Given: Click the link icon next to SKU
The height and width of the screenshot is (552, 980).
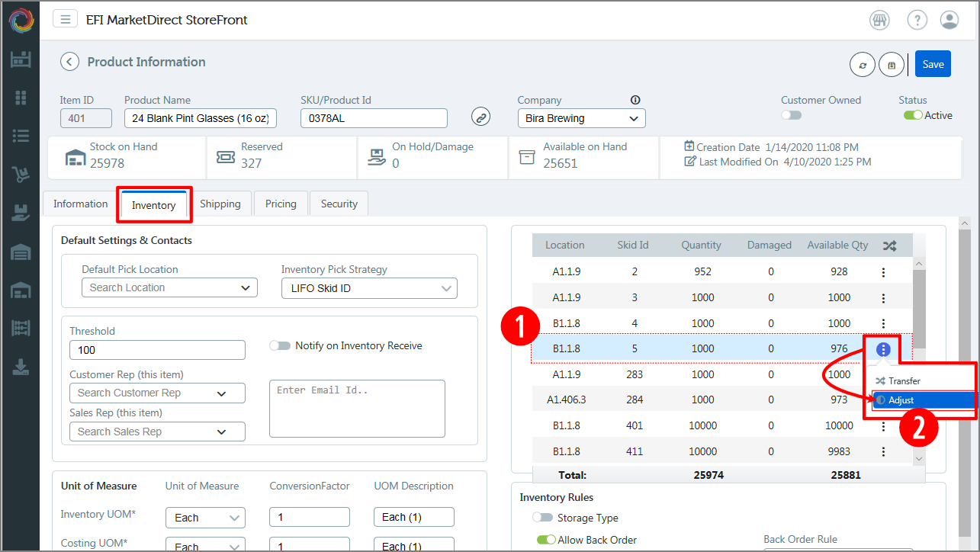Looking at the screenshot, I should 480,117.
